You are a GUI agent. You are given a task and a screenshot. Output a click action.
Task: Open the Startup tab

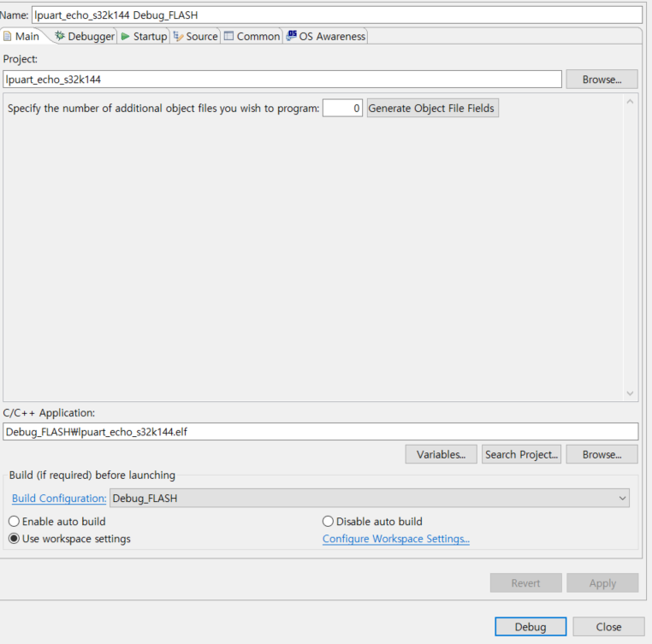click(x=145, y=37)
